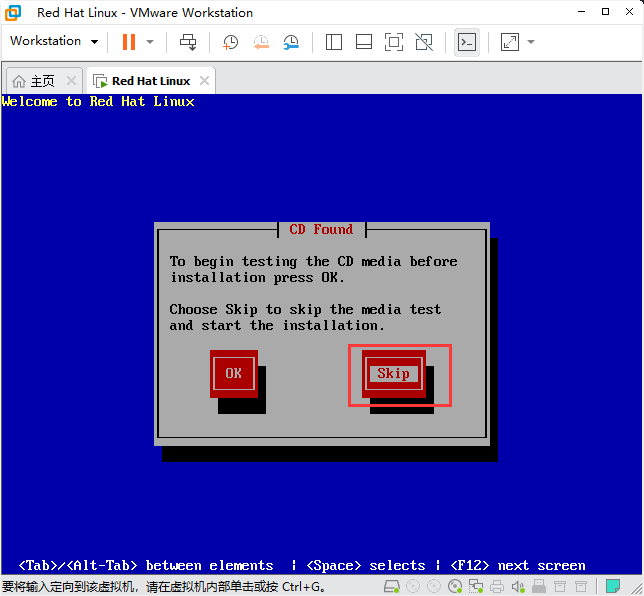This screenshot has width=644, height=596.
Task: Click the '<Space> selects' hint text
Action: (366, 566)
